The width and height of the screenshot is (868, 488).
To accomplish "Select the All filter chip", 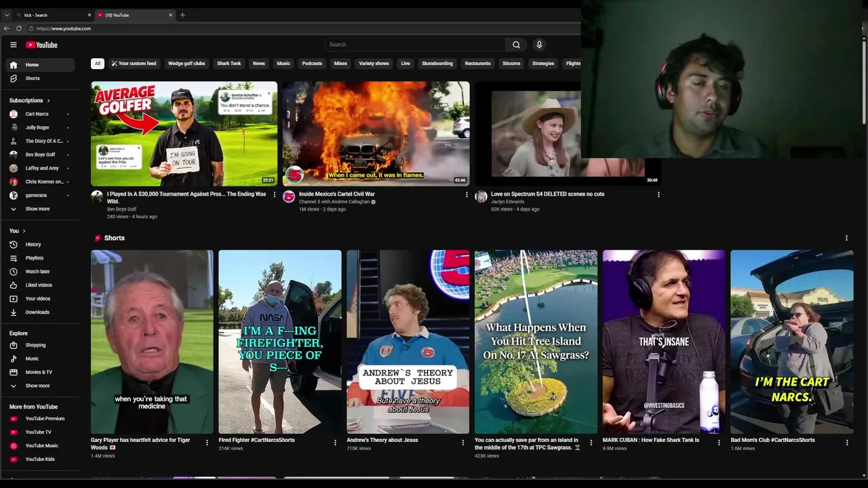I will (98, 64).
